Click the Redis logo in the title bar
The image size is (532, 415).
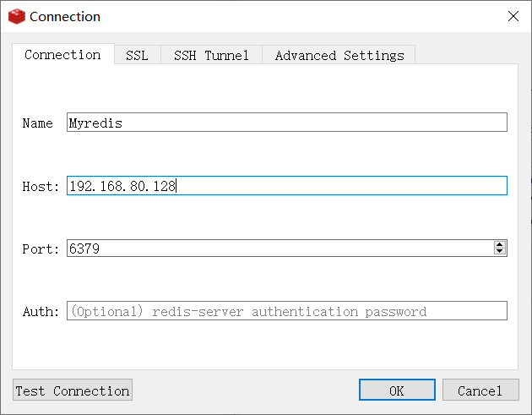16,16
